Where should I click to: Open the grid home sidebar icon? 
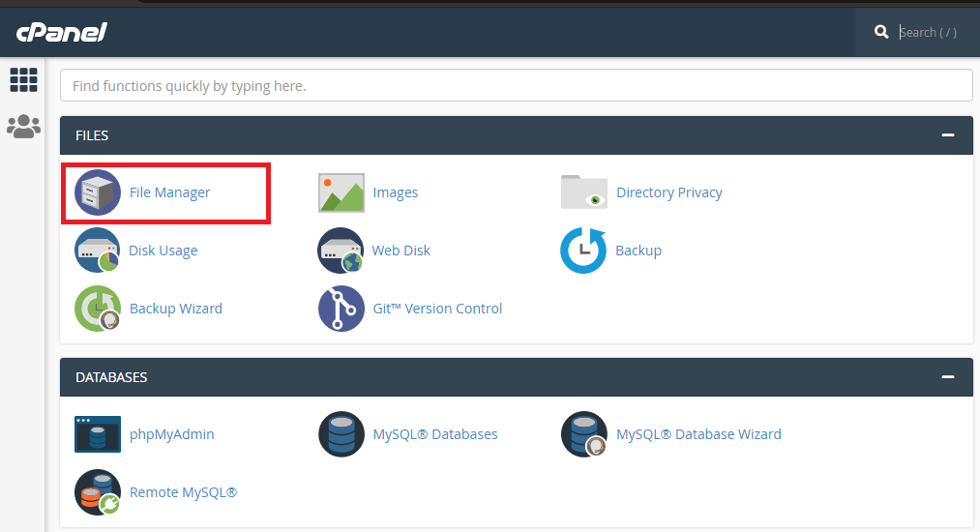click(23, 79)
